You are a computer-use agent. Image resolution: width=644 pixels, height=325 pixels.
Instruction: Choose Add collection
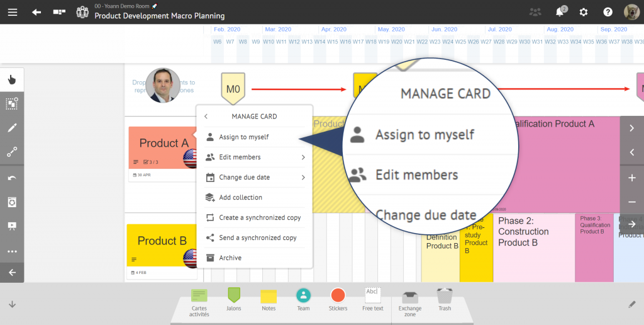coord(254,198)
